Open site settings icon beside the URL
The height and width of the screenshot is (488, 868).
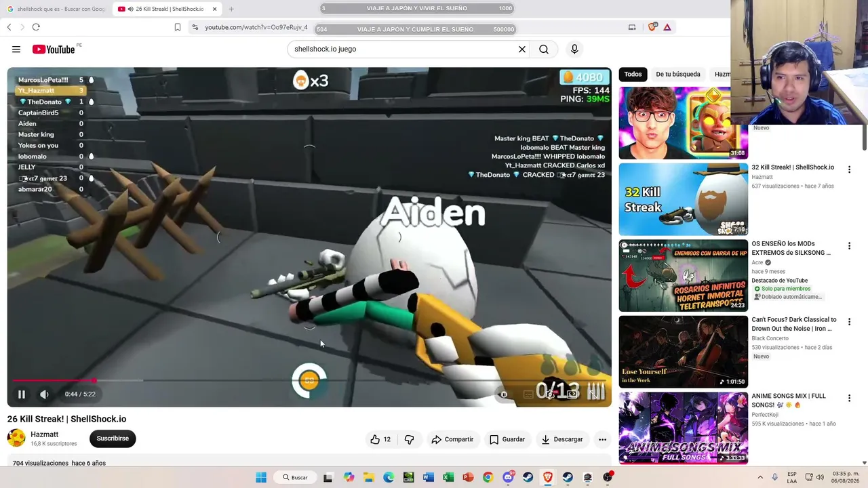point(195,27)
